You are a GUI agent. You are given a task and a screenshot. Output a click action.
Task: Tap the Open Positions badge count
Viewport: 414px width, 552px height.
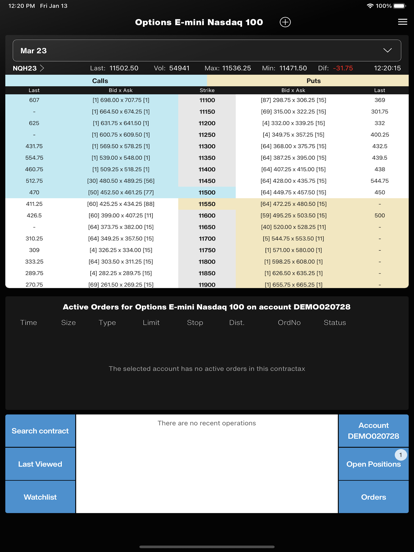[401, 455]
